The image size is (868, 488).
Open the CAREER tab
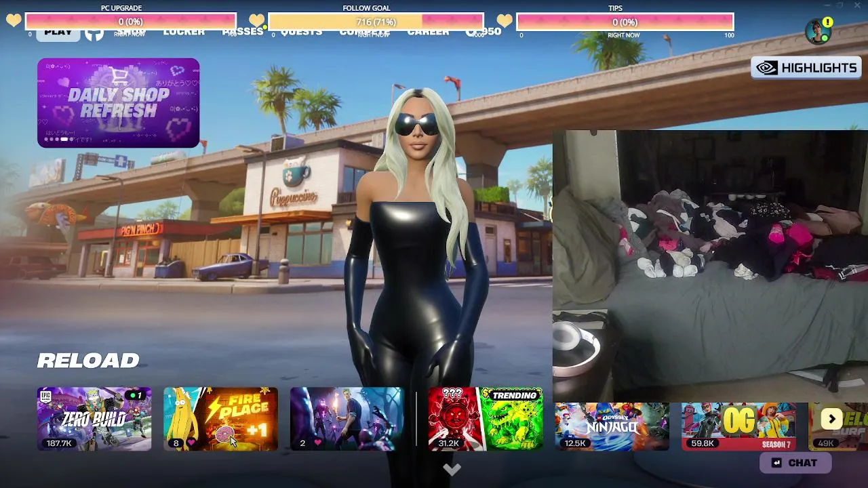click(x=428, y=31)
